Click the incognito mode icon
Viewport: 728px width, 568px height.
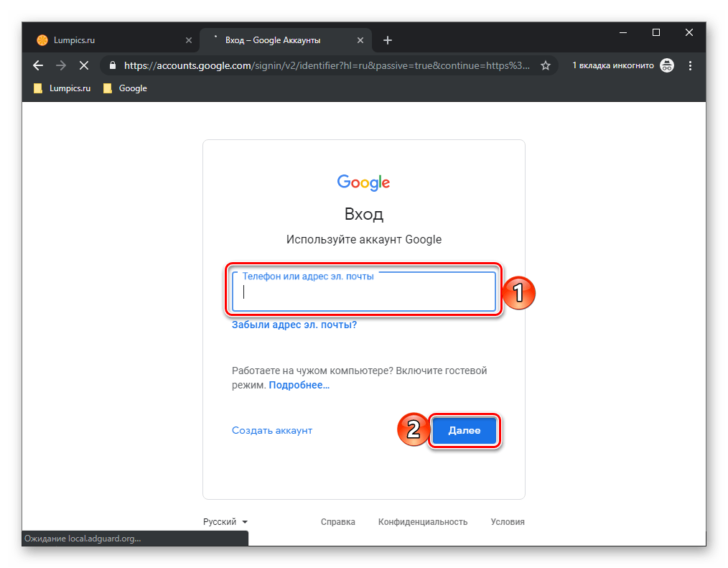pos(667,65)
